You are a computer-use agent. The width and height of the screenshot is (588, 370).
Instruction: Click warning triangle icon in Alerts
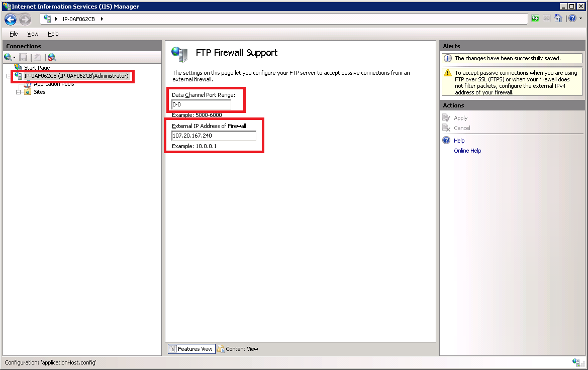(448, 73)
